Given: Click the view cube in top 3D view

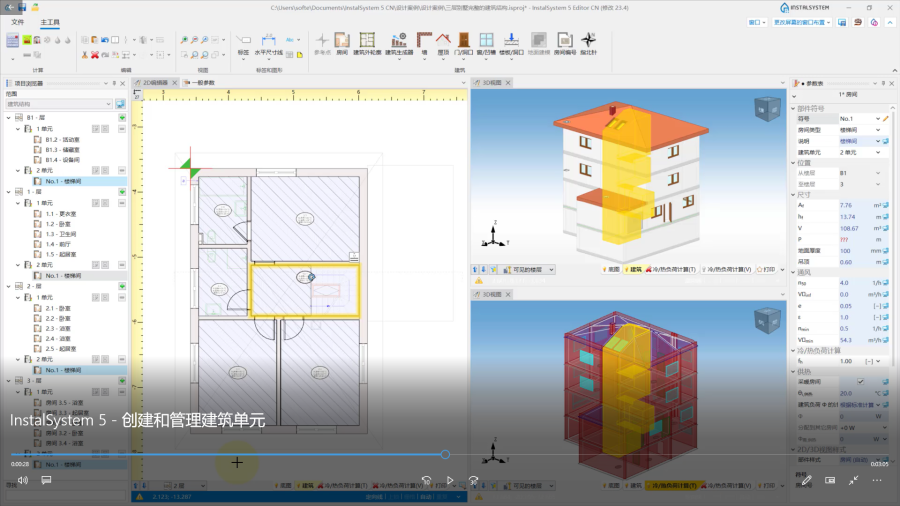Looking at the screenshot, I should [x=767, y=107].
